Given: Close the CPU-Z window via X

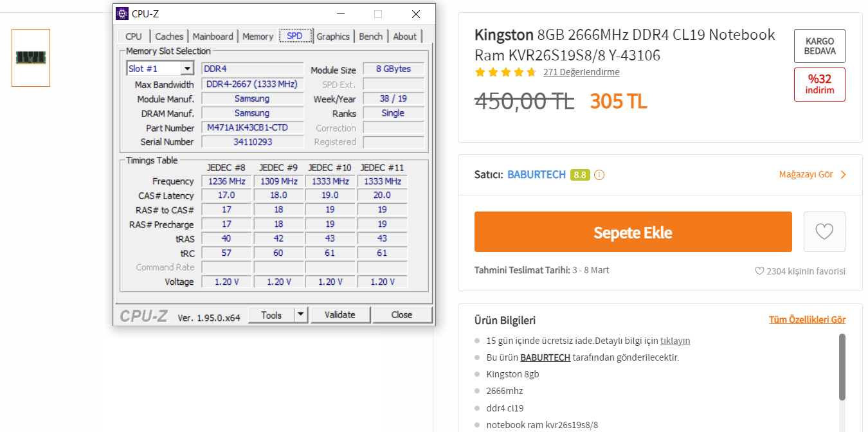Looking at the screenshot, I should click(x=416, y=14).
